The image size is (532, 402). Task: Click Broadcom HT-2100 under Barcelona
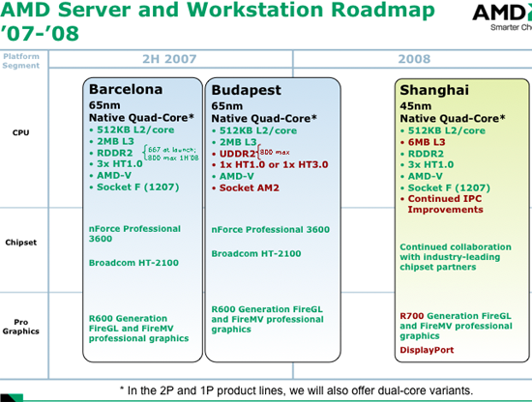point(133,263)
